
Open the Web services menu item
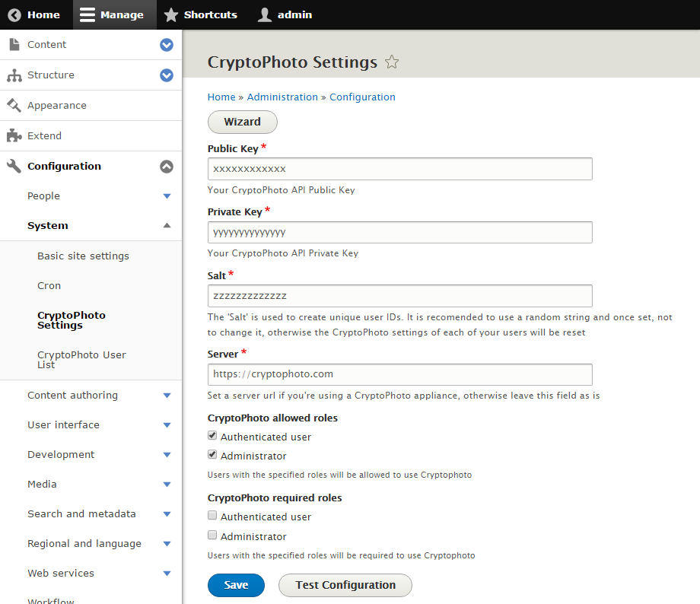(61, 574)
